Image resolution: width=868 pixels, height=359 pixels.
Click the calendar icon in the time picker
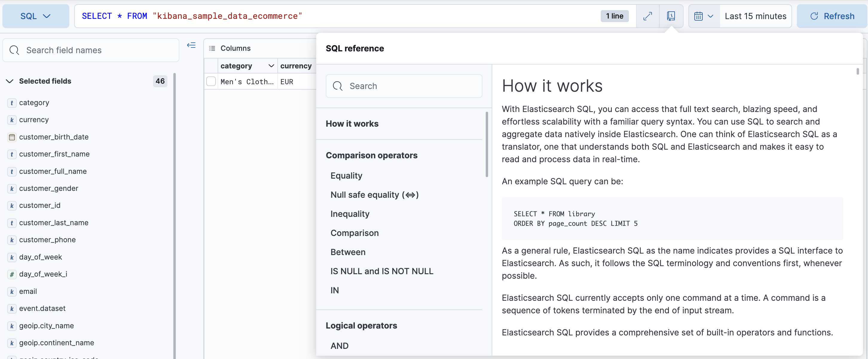coord(698,16)
